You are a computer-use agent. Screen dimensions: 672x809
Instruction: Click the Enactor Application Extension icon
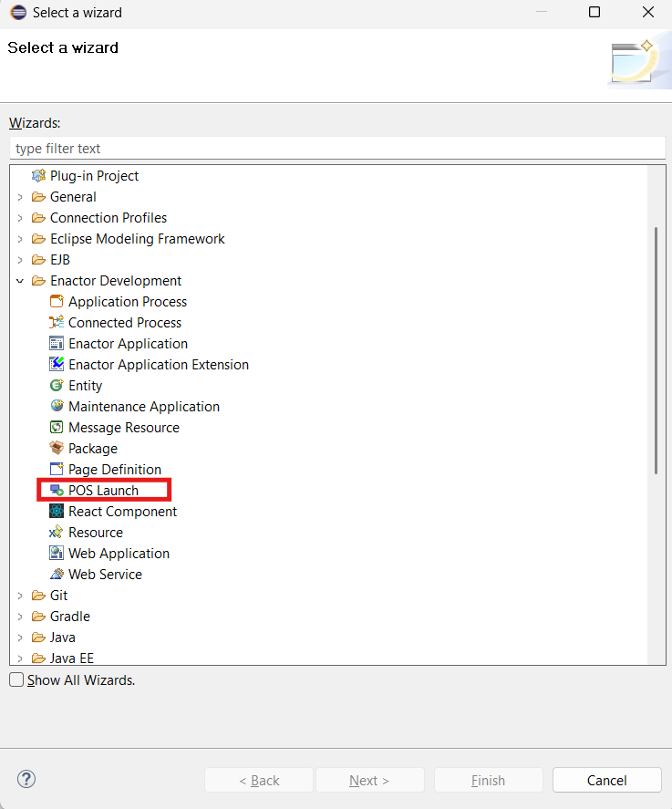(x=57, y=364)
